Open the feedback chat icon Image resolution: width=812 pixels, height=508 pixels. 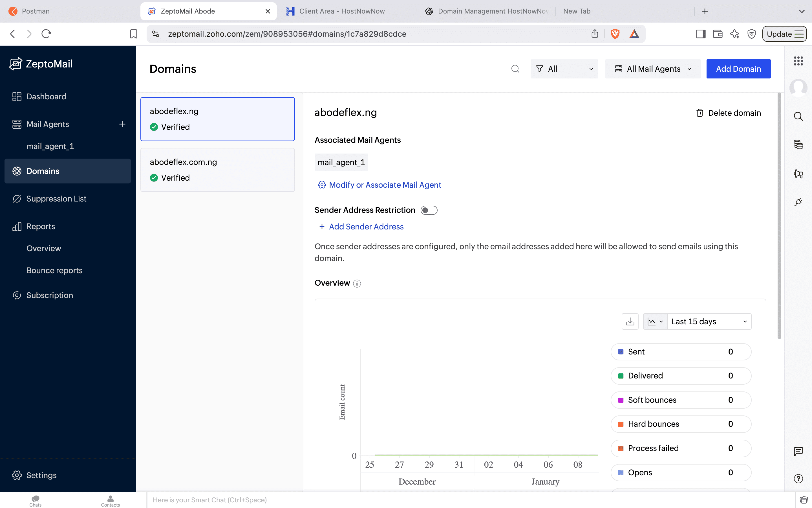pos(798,451)
